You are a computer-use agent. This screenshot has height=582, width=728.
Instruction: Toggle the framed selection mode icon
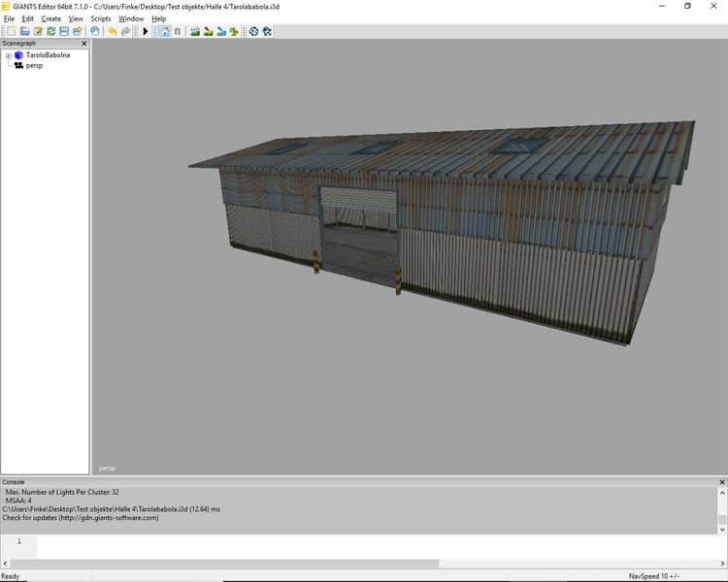pyautogui.click(x=163, y=31)
